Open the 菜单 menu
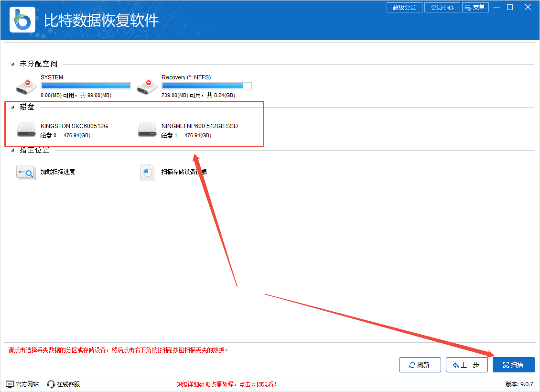Screen dimensions: 540x392 (475, 7)
